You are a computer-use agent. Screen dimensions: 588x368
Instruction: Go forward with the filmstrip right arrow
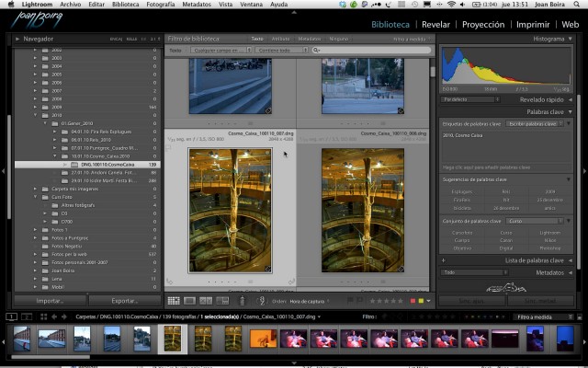click(64, 316)
